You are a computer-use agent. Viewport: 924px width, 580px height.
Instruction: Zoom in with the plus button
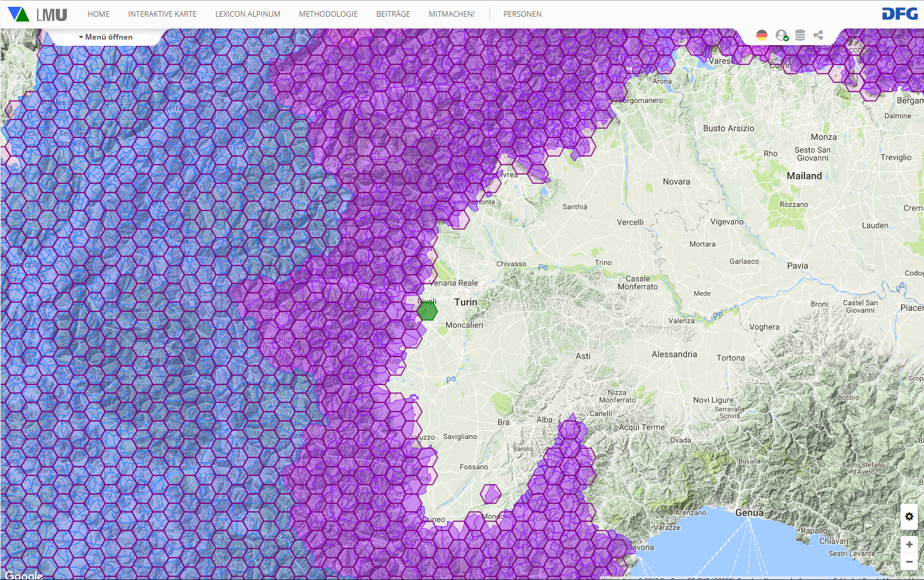909,545
